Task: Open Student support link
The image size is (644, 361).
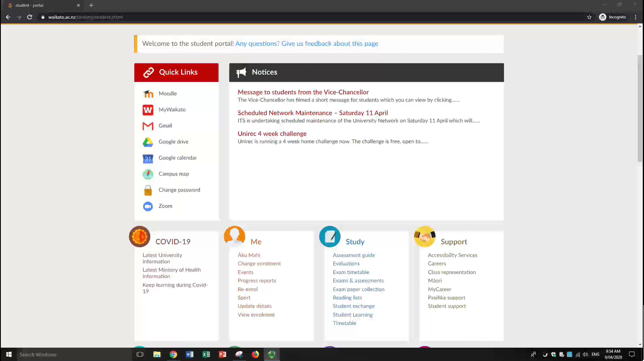Action: (x=447, y=306)
